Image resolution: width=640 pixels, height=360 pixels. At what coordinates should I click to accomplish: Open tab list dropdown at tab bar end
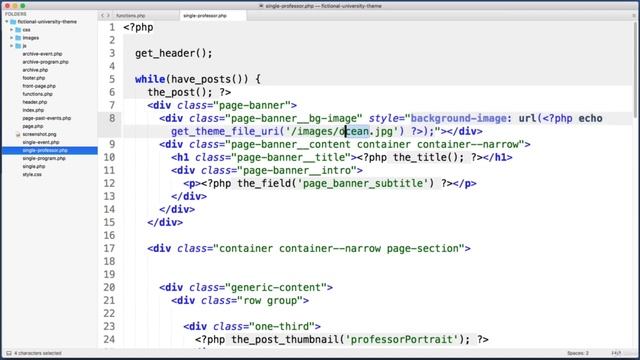click(634, 16)
